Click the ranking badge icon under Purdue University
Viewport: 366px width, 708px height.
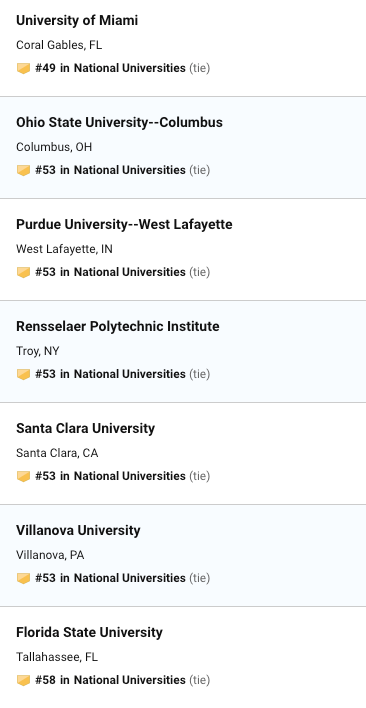click(x=23, y=273)
